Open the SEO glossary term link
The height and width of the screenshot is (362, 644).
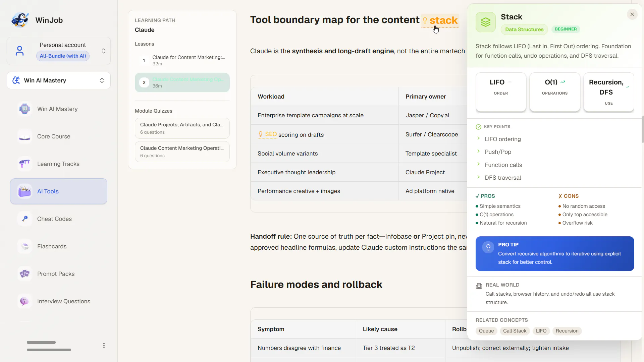(x=267, y=134)
